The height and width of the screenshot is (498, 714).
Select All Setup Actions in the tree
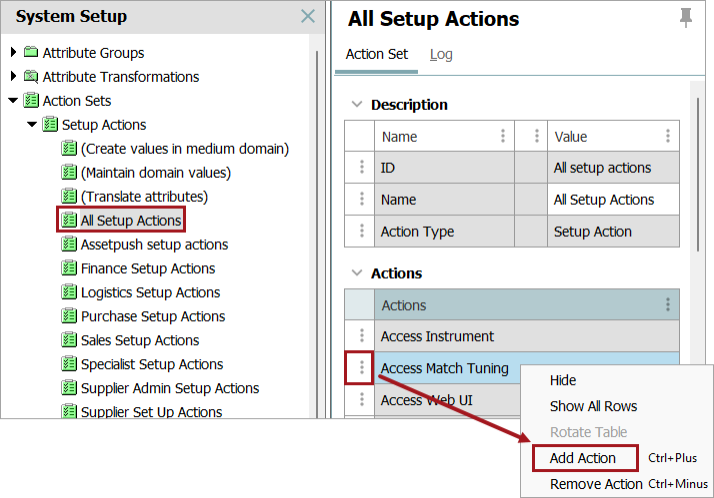click(131, 220)
